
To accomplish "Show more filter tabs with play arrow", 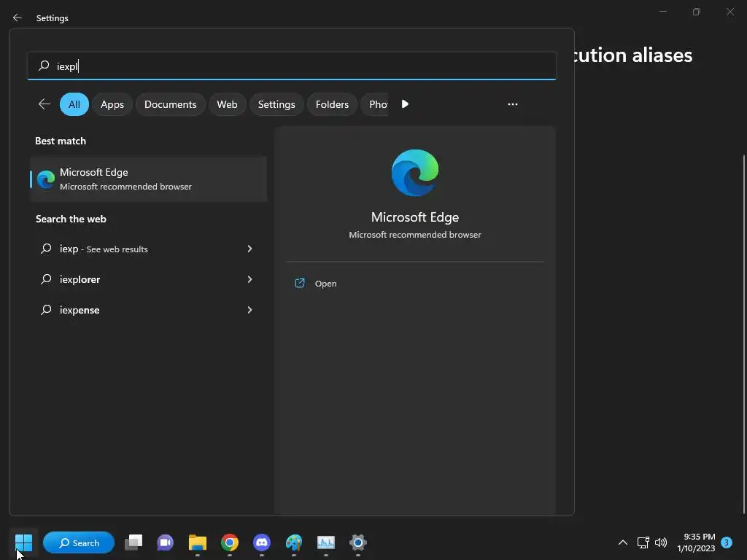I will 405,104.
